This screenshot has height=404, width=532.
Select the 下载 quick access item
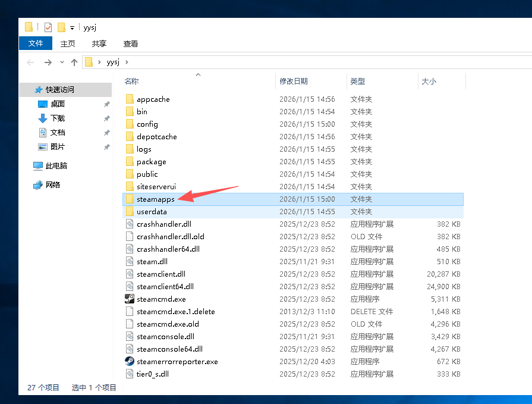point(57,118)
